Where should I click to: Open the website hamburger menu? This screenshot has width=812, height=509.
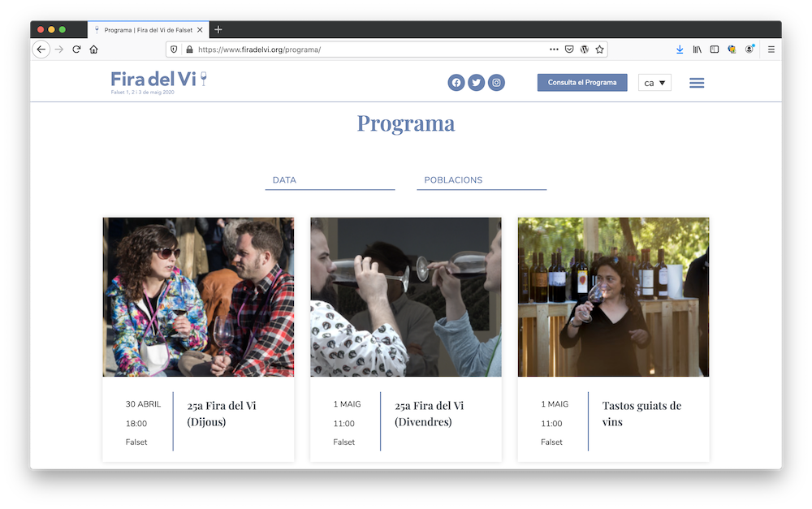pyautogui.click(x=697, y=83)
